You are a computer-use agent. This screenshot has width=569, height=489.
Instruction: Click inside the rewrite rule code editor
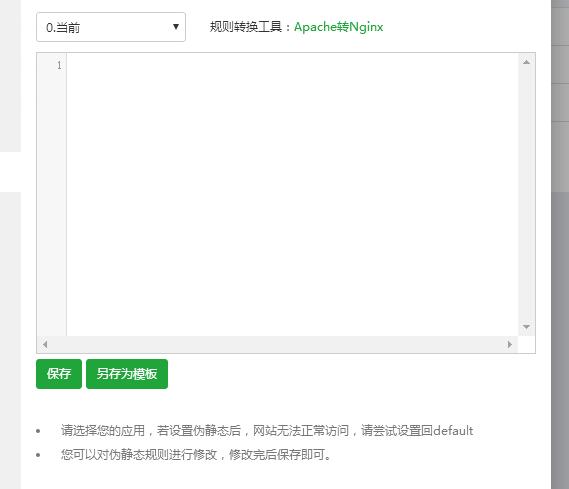(292, 194)
